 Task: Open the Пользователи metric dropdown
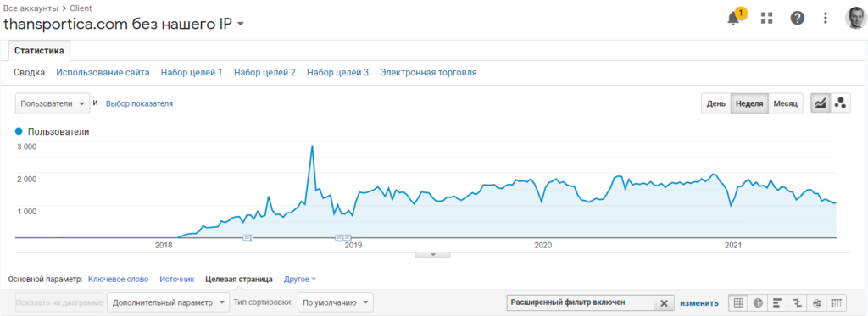coord(53,103)
